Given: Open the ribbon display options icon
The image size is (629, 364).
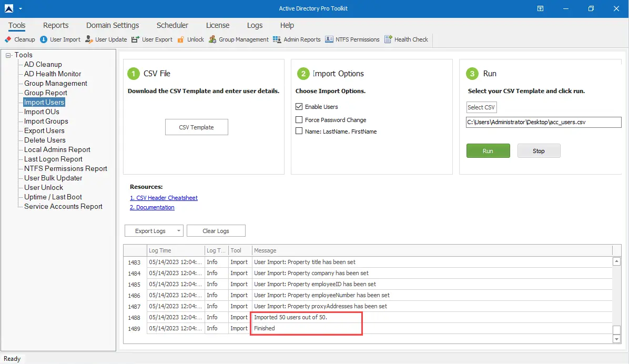Looking at the screenshot, I should (540, 8).
